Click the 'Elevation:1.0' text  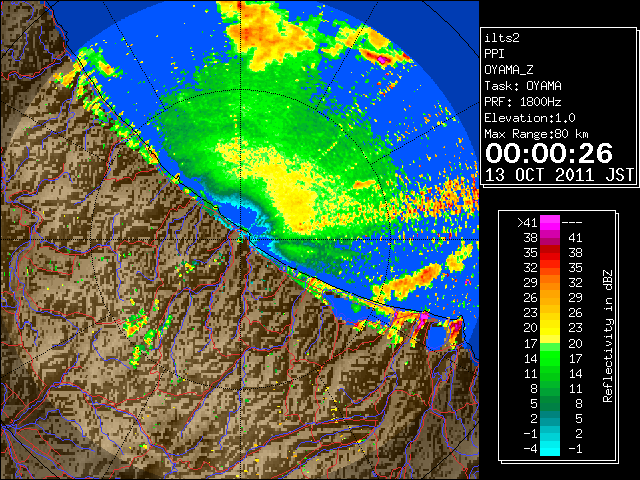(530, 118)
